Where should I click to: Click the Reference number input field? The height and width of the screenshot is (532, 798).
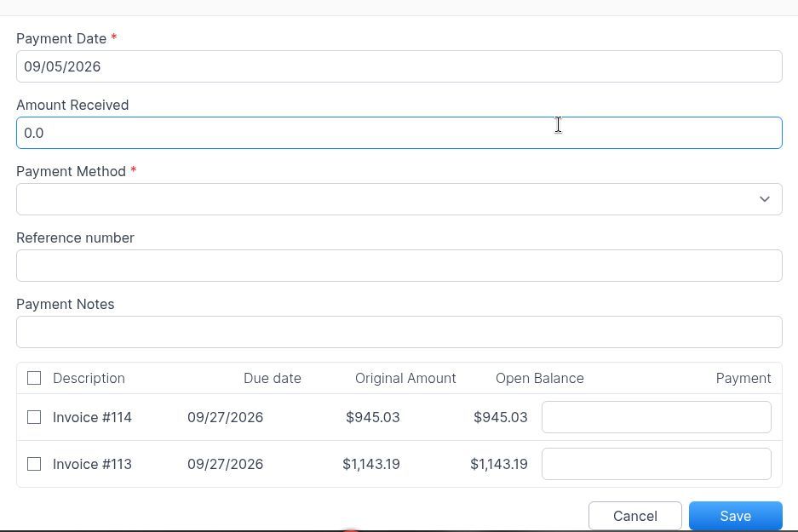point(399,266)
